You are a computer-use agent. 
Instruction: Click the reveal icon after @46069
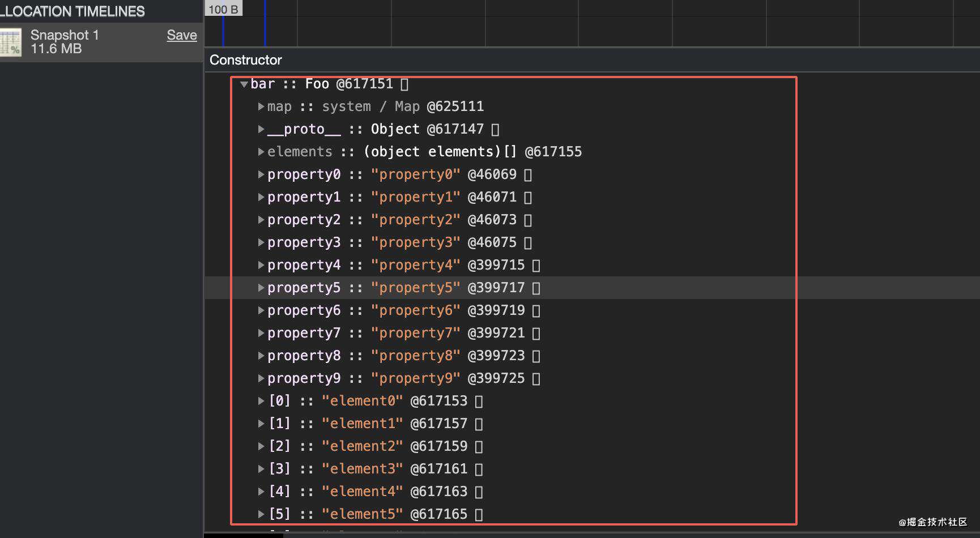[528, 175]
